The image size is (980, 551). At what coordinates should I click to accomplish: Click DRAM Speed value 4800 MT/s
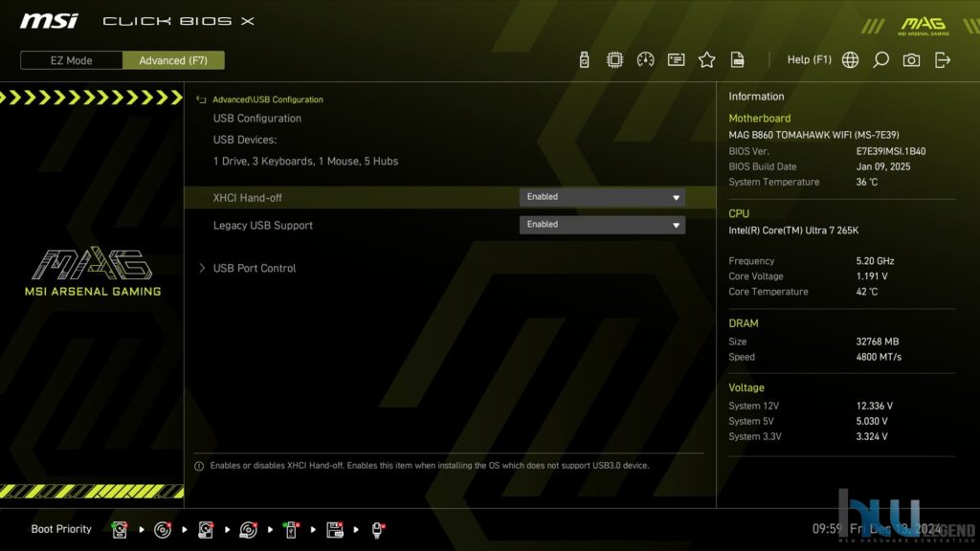[x=879, y=358]
